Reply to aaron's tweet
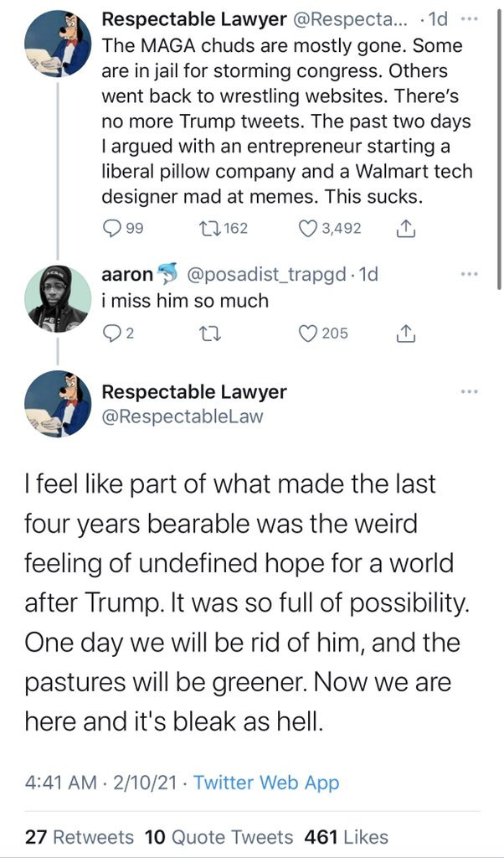 tap(111, 333)
